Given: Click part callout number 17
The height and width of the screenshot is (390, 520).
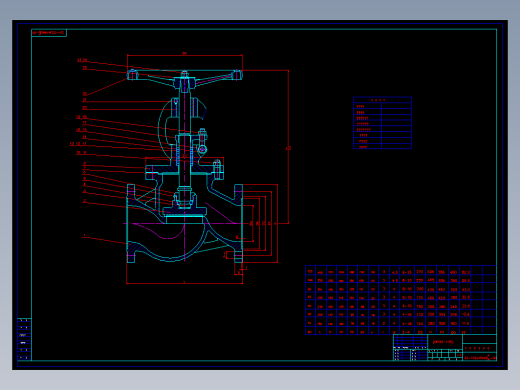Looking at the screenshot, I should coord(84,123).
